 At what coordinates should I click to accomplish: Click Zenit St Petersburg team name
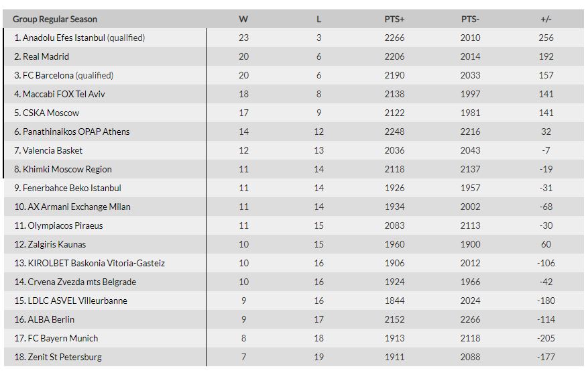tap(64, 358)
